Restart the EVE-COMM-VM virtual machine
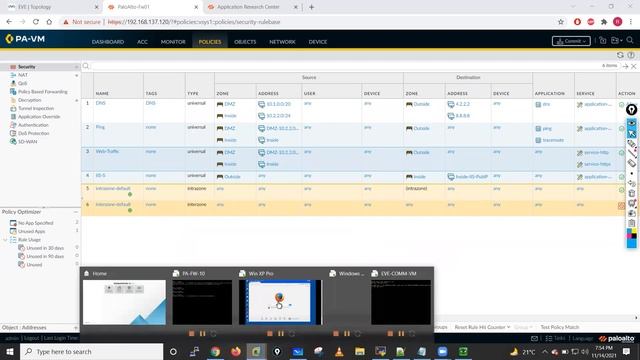Viewport: 640px width, 360px height. (x=412, y=333)
